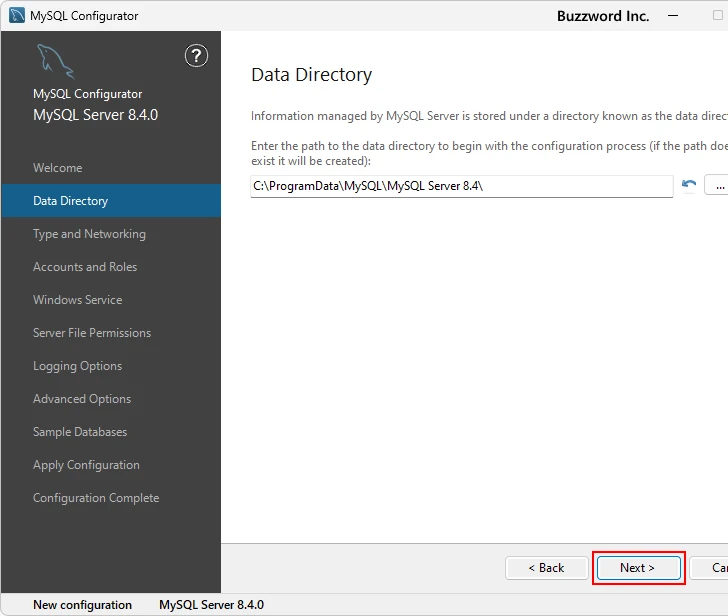The width and height of the screenshot is (728, 616).
Task: Open the Logging Options step
Action: point(78,366)
